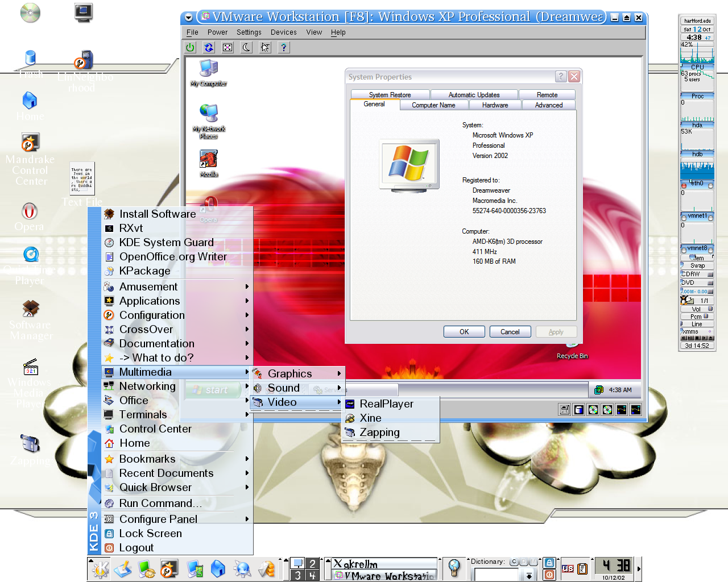
Task: Click the panel light bulb icon
Action: [454, 568]
